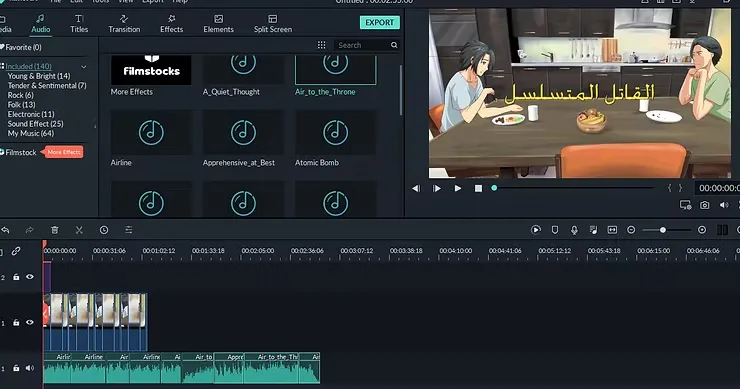Toggle the auto-ripple link icon
Viewport: 740px width, 389px height.
pos(16,251)
